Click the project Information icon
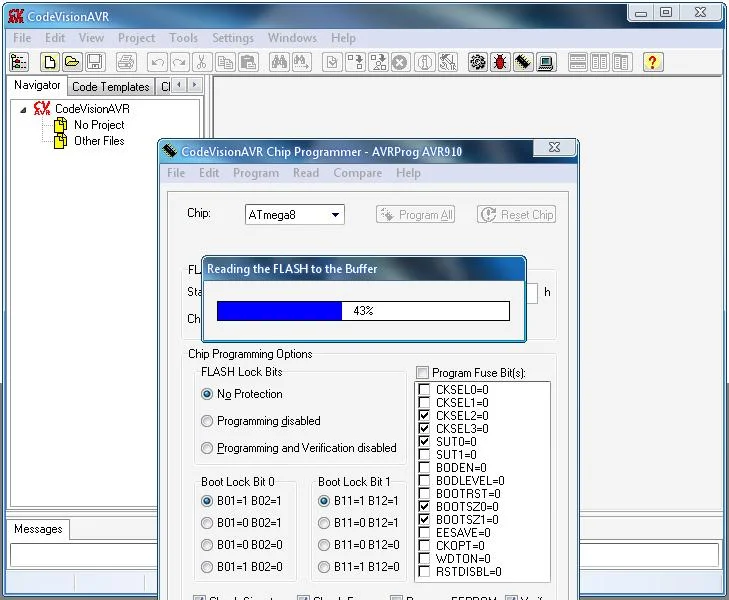Image resolution: width=729 pixels, height=600 pixels. coord(424,62)
